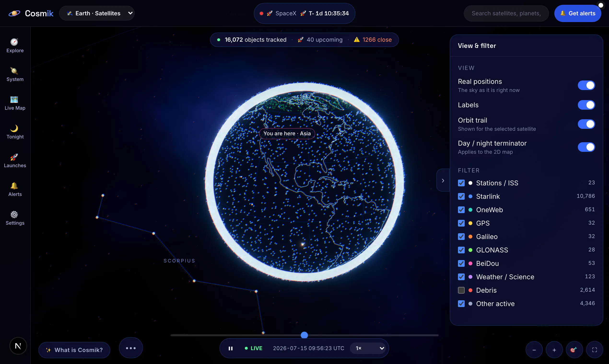Open the System planet icon

(x=14, y=71)
